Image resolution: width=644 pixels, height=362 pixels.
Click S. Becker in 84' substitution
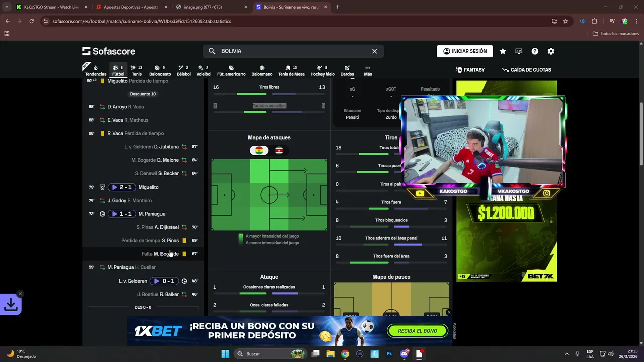pos(169,173)
